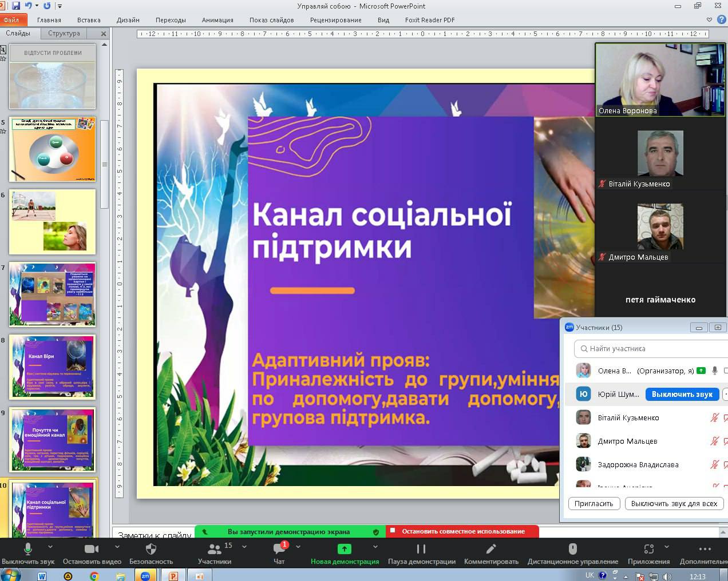Open the Undo history dropdown arrow
Image resolution: width=728 pixels, height=581 pixels.
click(37, 6)
